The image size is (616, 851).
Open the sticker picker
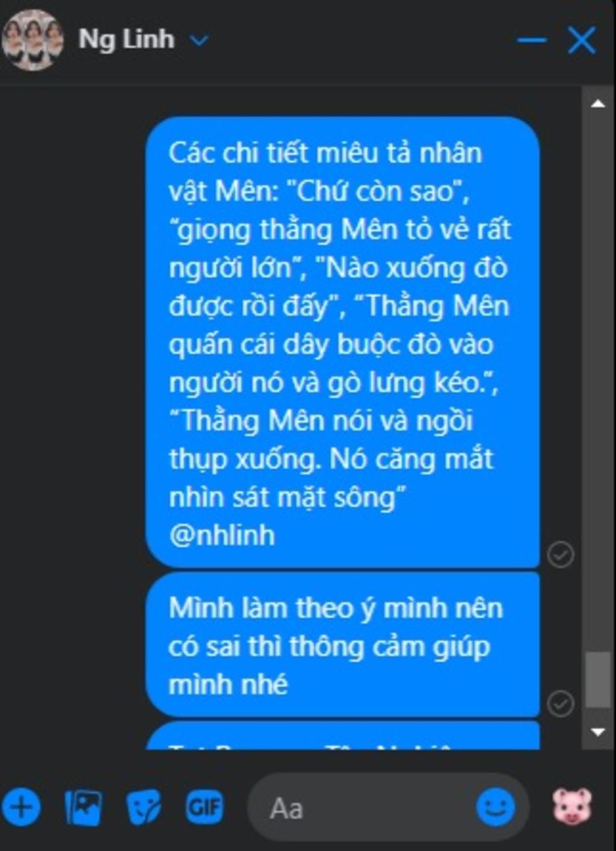[144, 807]
